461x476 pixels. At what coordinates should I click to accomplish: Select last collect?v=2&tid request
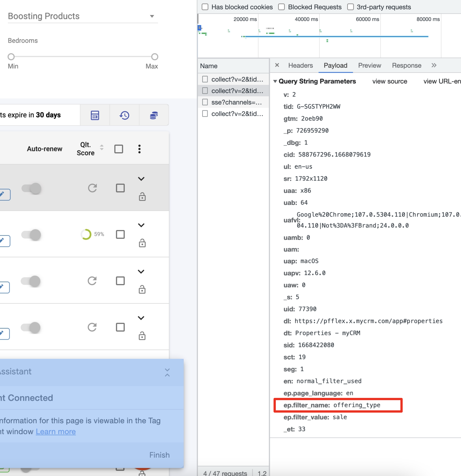(x=233, y=114)
